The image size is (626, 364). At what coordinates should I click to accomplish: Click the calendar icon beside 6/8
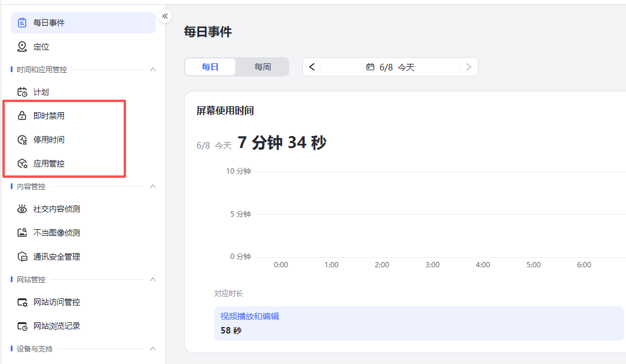click(x=370, y=67)
